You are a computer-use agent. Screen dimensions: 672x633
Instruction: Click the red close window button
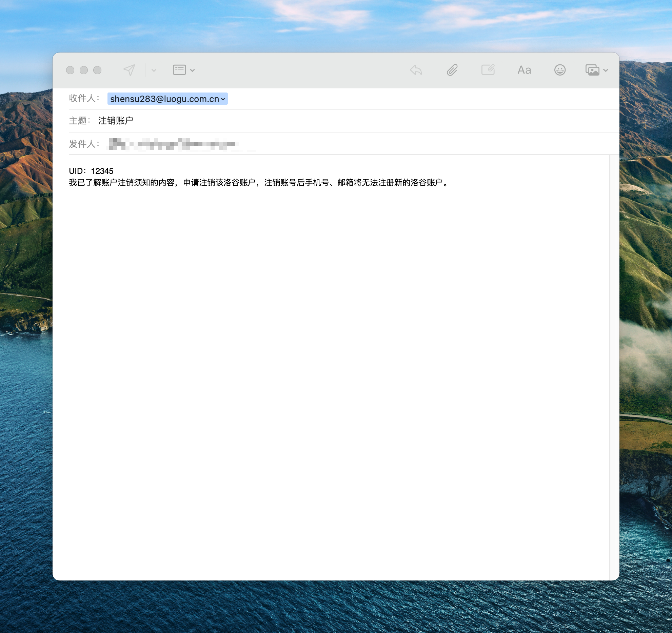(70, 70)
